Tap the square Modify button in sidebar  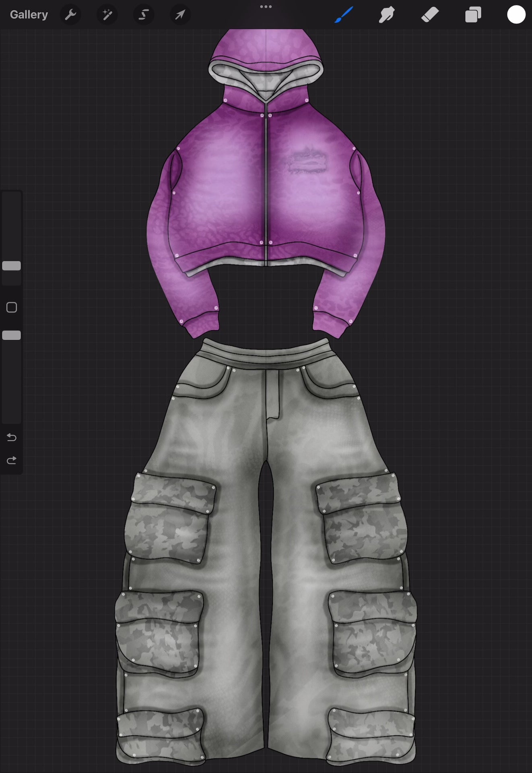pyautogui.click(x=12, y=308)
